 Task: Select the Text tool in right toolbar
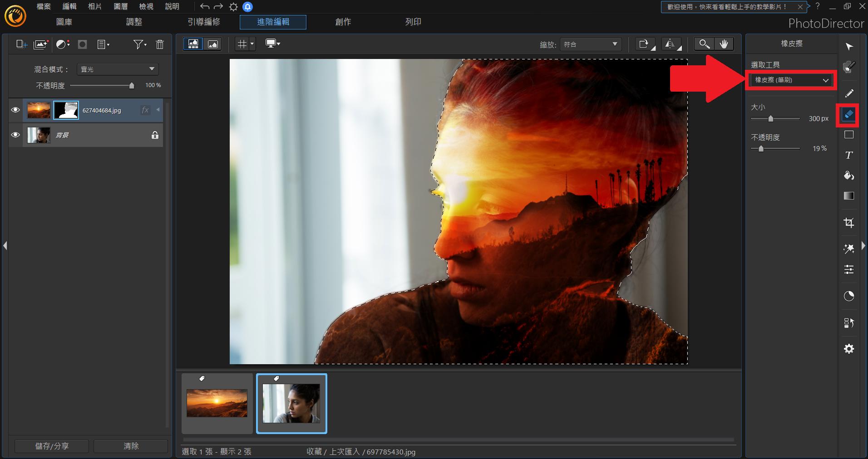pyautogui.click(x=848, y=156)
